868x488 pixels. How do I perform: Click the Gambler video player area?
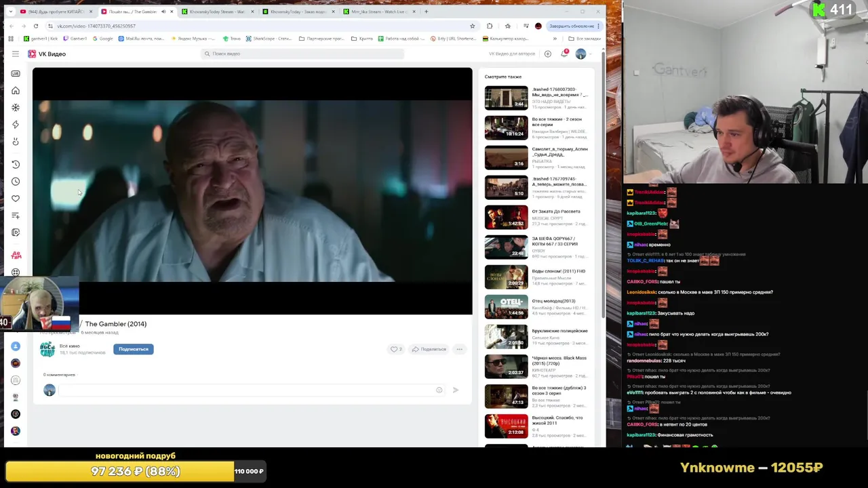[x=252, y=190]
